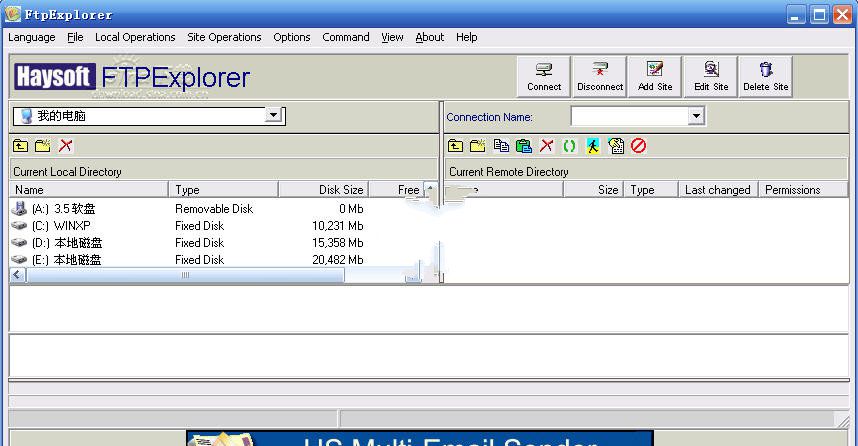Open the View menu

coord(392,37)
